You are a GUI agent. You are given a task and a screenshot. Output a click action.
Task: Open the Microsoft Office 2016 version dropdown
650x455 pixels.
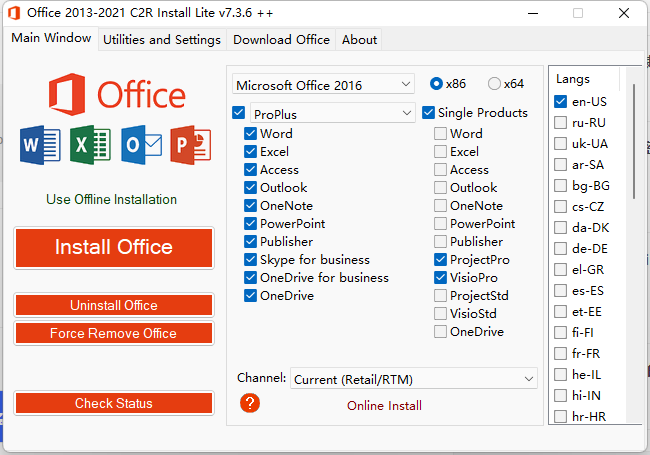[323, 84]
